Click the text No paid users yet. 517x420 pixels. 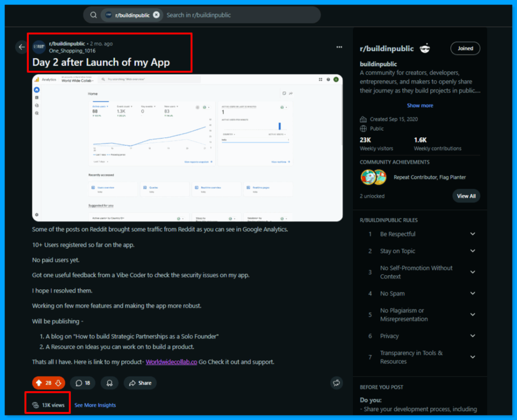[x=56, y=260]
